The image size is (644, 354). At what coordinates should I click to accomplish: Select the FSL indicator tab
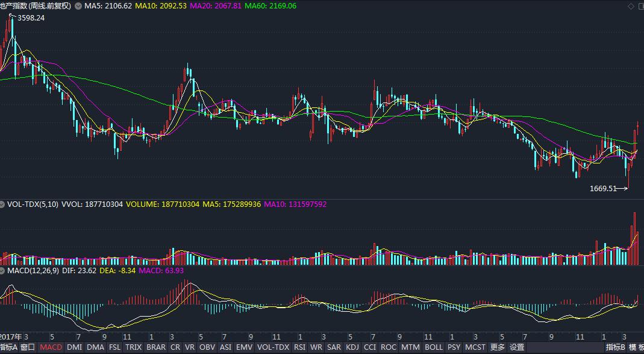click(x=114, y=347)
